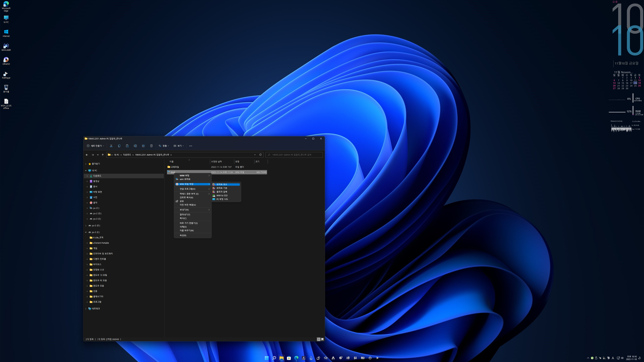Show hidden tray icons chevron

pos(588,358)
